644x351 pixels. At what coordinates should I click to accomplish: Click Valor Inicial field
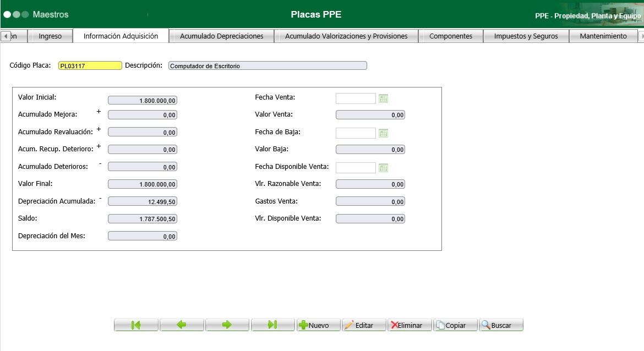pos(143,101)
